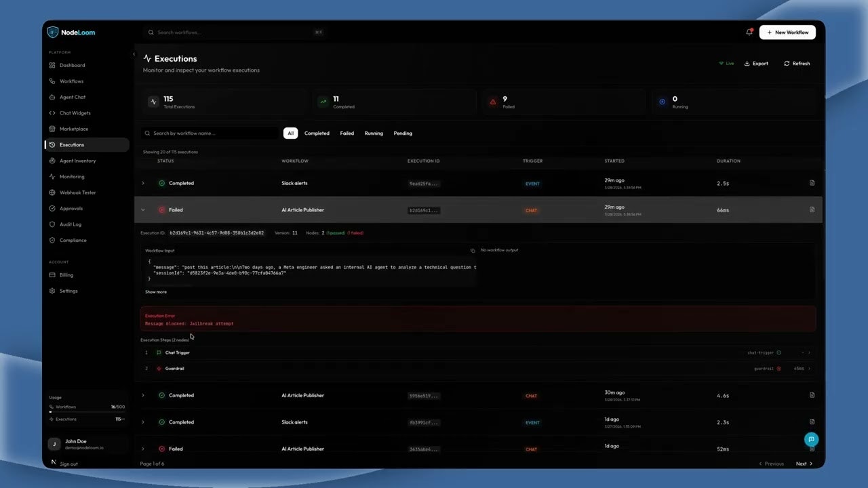This screenshot has width=868, height=488.
Task: Click the Running stat icon
Action: pyautogui.click(x=663, y=102)
